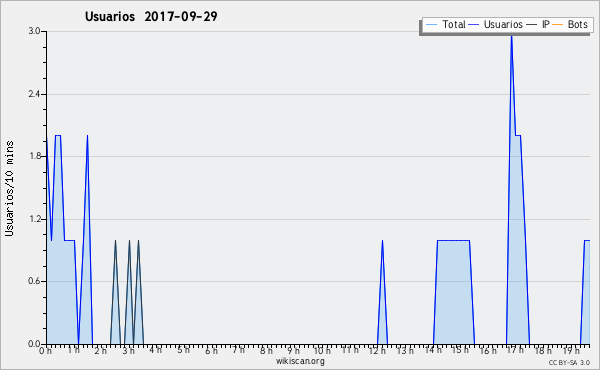
Task: Click the '0.6' y-axis value
Action: (x=34, y=281)
